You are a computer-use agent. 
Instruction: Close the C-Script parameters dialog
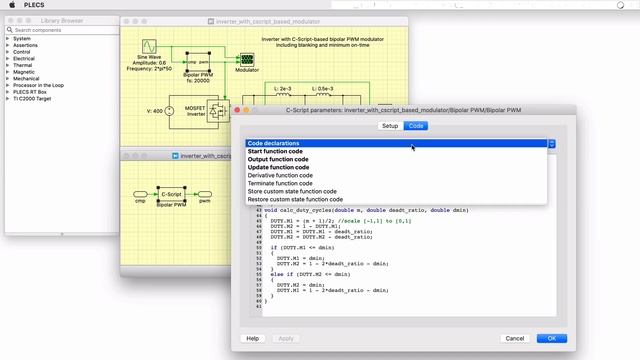pyautogui.click(x=237, y=110)
